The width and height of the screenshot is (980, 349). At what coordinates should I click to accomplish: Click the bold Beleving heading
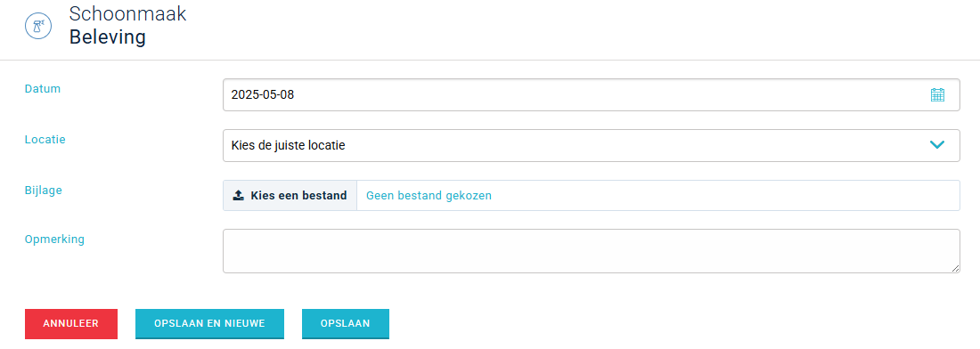point(108,37)
